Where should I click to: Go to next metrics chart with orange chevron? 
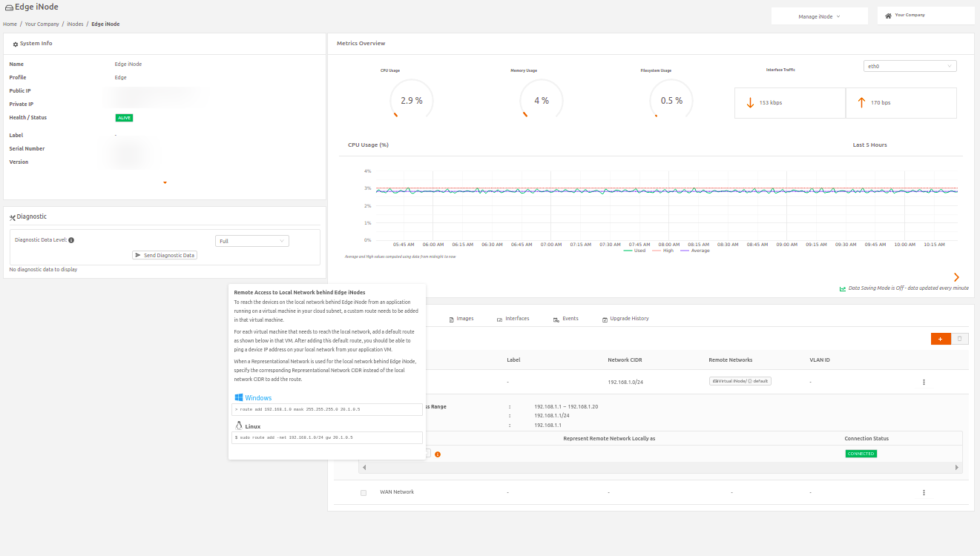point(956,277)
